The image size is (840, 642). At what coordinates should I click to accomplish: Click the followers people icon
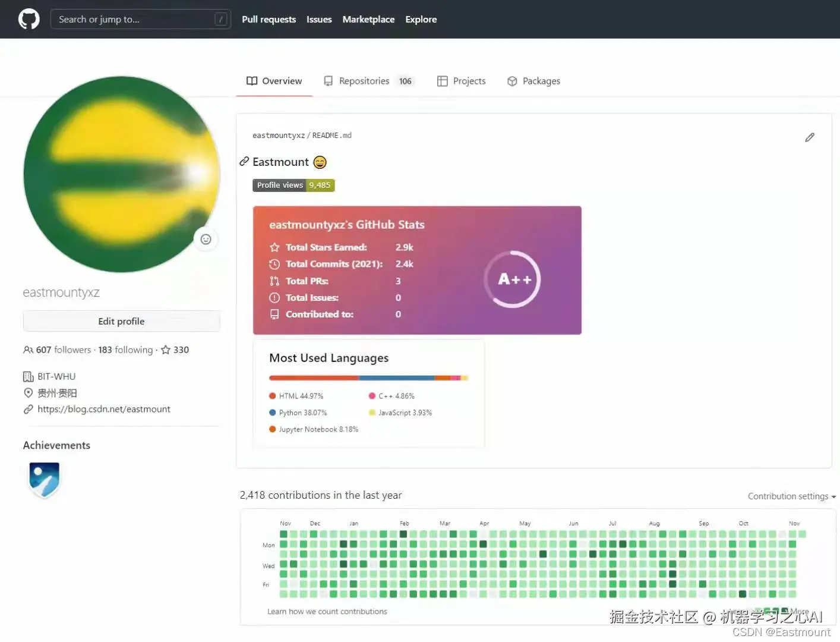28,350
